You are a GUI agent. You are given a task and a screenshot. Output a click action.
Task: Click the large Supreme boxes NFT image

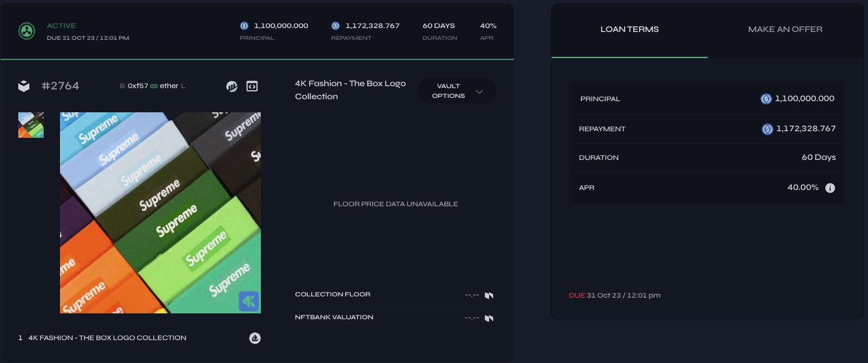[160, 213]
